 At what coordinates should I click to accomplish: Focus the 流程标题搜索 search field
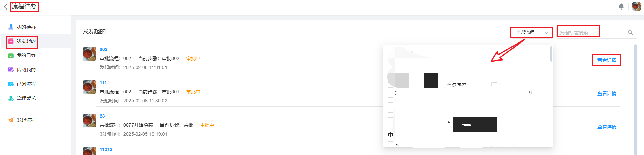pos(592,33)
